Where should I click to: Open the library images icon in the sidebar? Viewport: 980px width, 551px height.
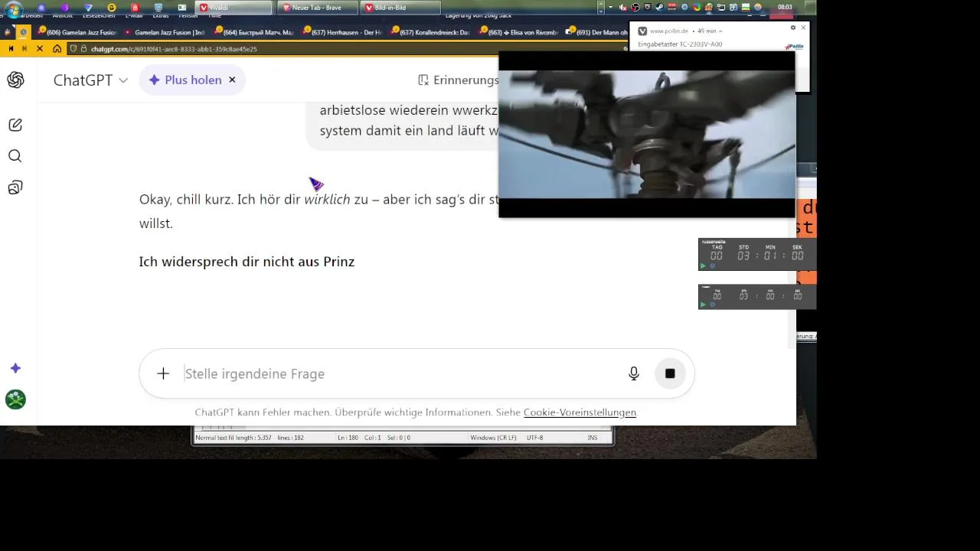click(x=15, y=187)
